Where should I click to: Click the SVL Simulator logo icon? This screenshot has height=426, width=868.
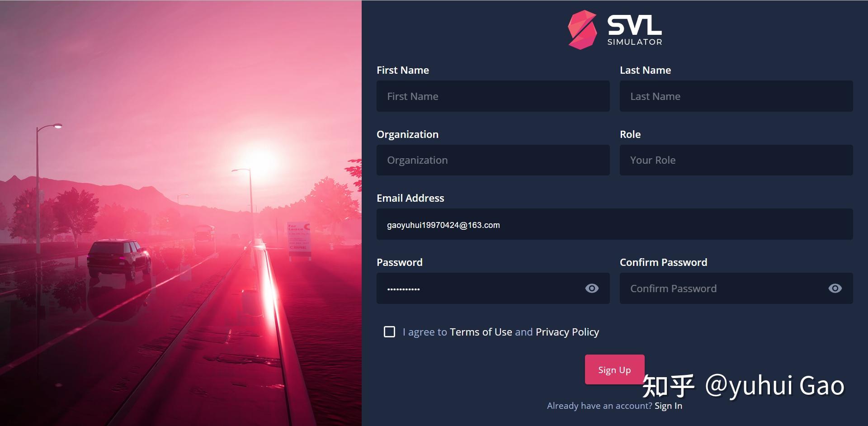click(x=582, y=30)
